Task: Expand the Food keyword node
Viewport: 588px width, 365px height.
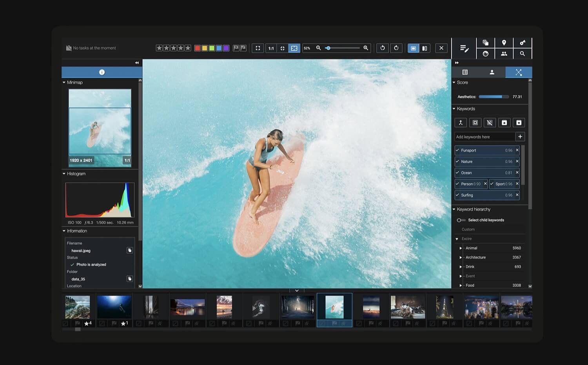Action: 461,285
